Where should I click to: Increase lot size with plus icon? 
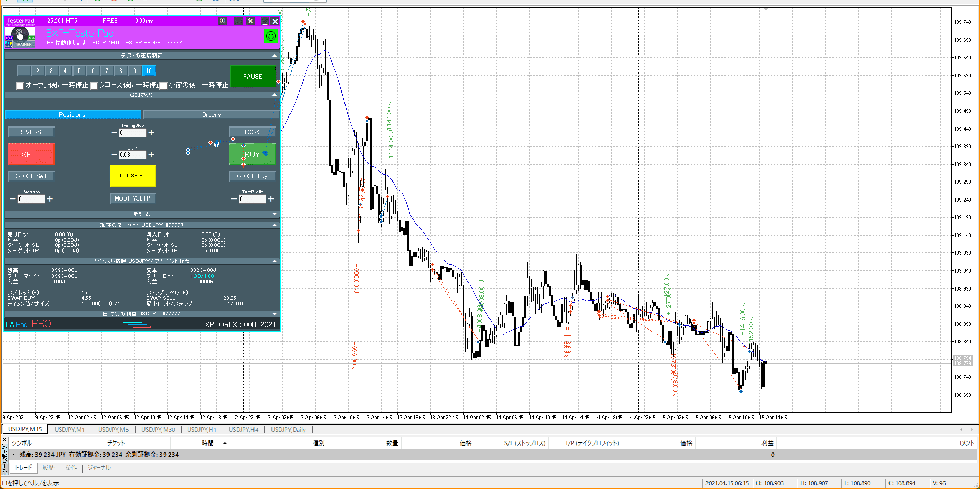point(151,154)
